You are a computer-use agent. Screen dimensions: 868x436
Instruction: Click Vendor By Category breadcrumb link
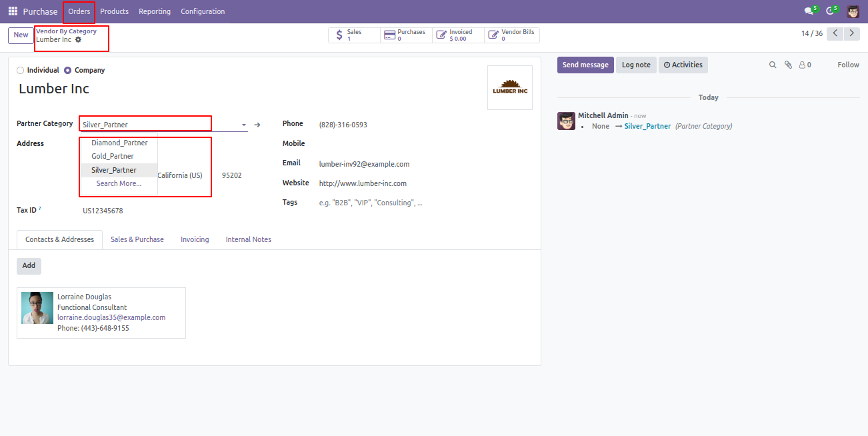(66, 31)
